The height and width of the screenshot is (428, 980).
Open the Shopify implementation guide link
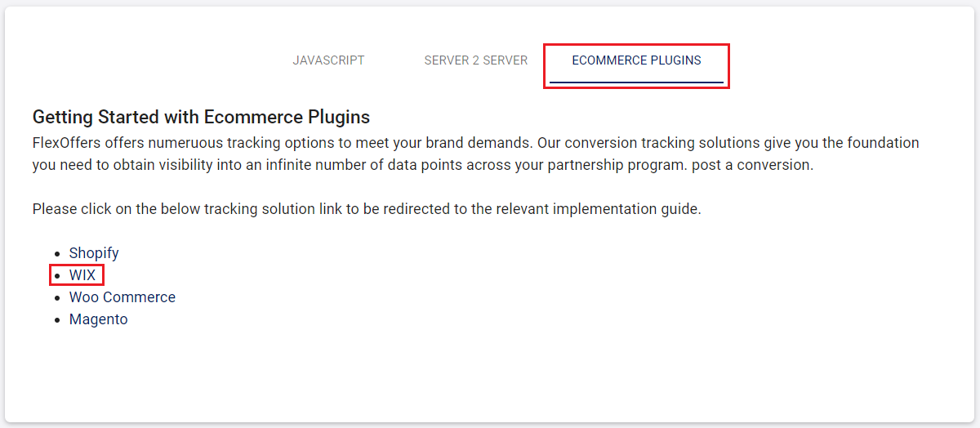pyautogui.click(x=94, y=253)
